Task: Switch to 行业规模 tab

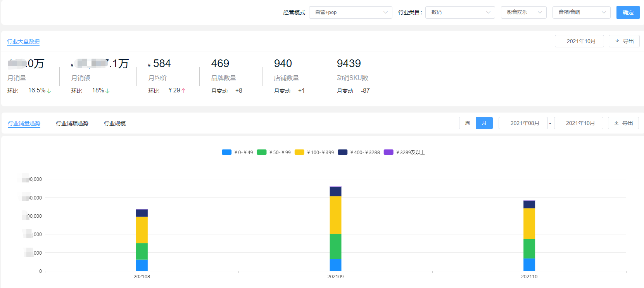Action: click(115, 123)
